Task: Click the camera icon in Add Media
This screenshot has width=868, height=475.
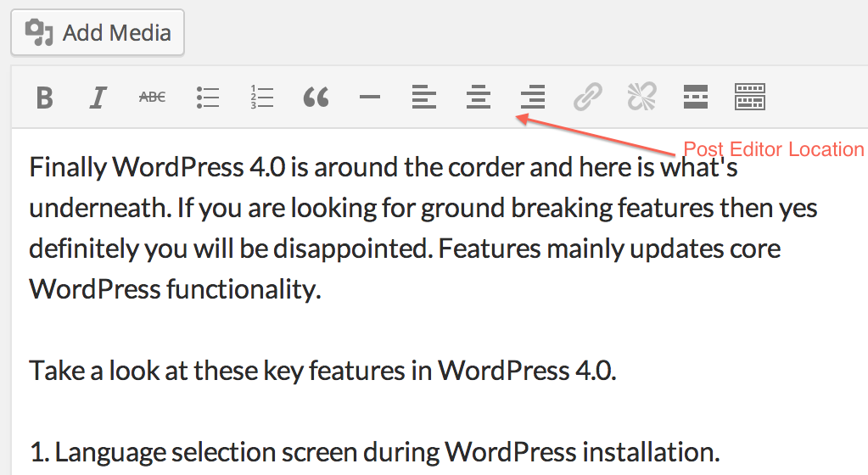Action: 39,33
